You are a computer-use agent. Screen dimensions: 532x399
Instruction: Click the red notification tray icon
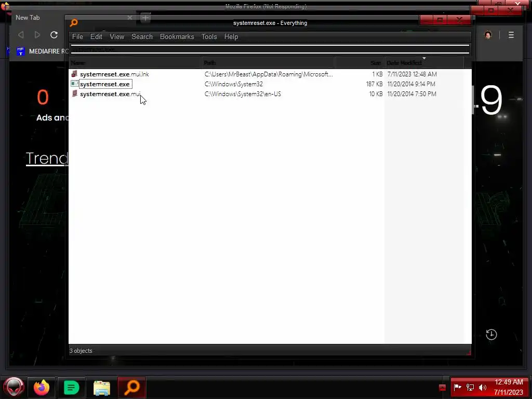tap(442, 388)
